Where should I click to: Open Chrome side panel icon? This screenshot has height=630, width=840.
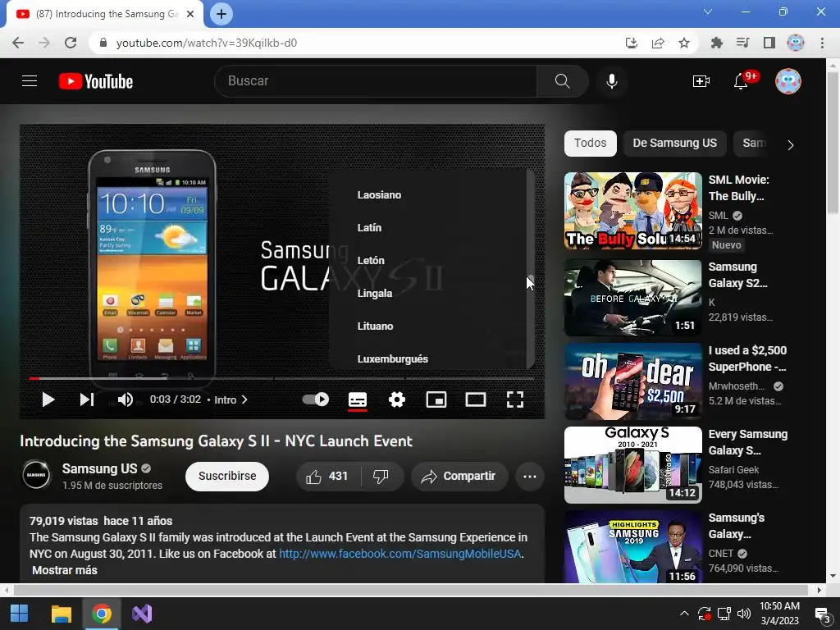tap(769, 43)
